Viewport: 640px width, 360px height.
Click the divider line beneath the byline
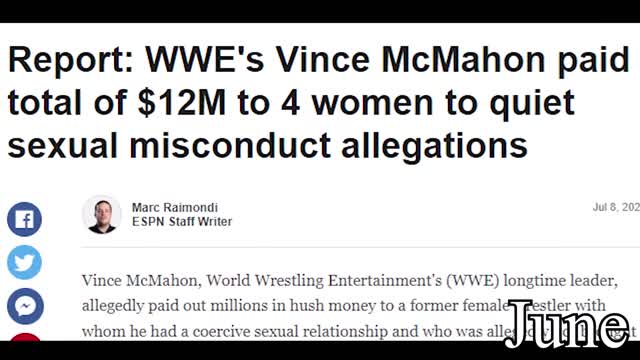(360, 247)
